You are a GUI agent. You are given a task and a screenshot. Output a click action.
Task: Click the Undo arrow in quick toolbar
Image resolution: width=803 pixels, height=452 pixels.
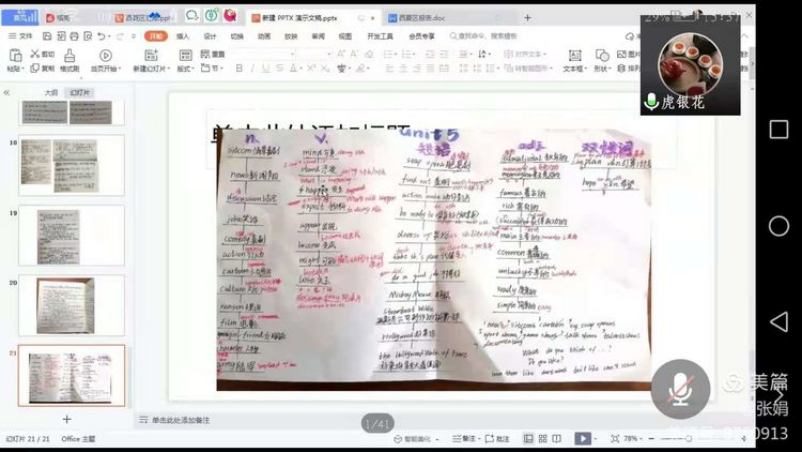click(101, 36)
